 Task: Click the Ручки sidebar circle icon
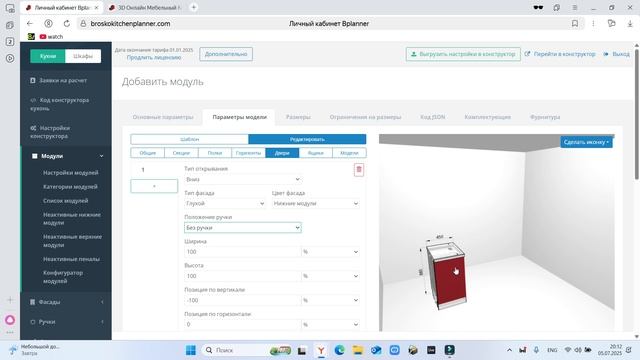click(33, 322)
